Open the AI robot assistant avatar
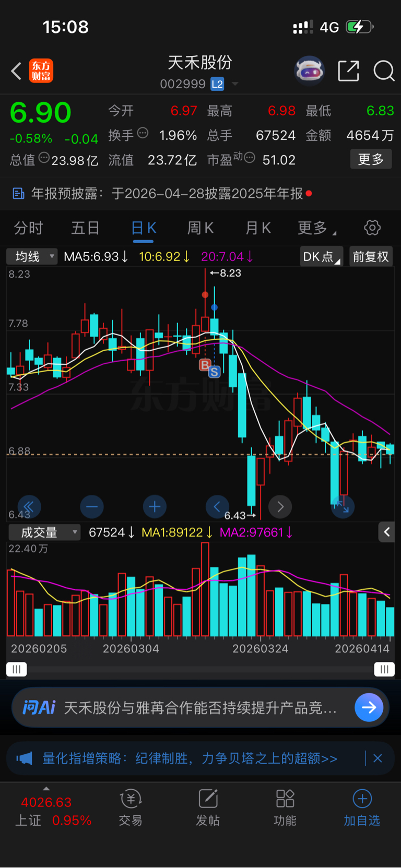The height and width of the screenshot is (868, 401). [310, 70]
